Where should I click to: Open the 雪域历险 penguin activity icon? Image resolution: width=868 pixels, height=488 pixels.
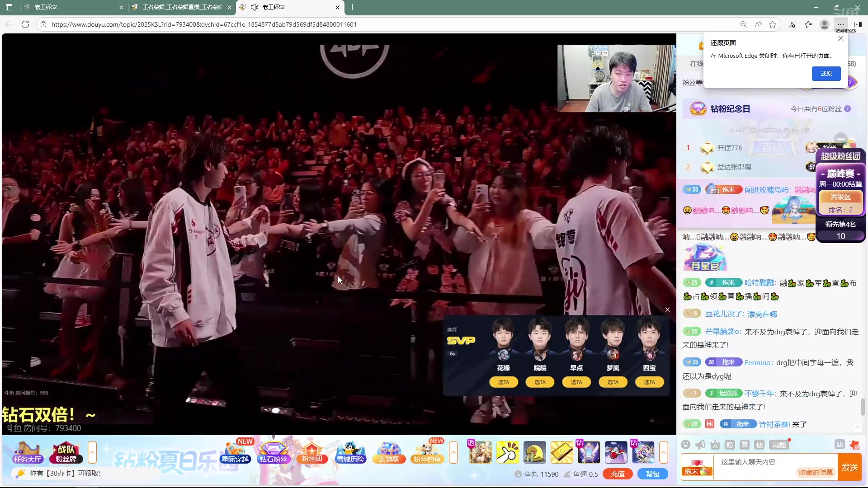click(x=350, y=452)
